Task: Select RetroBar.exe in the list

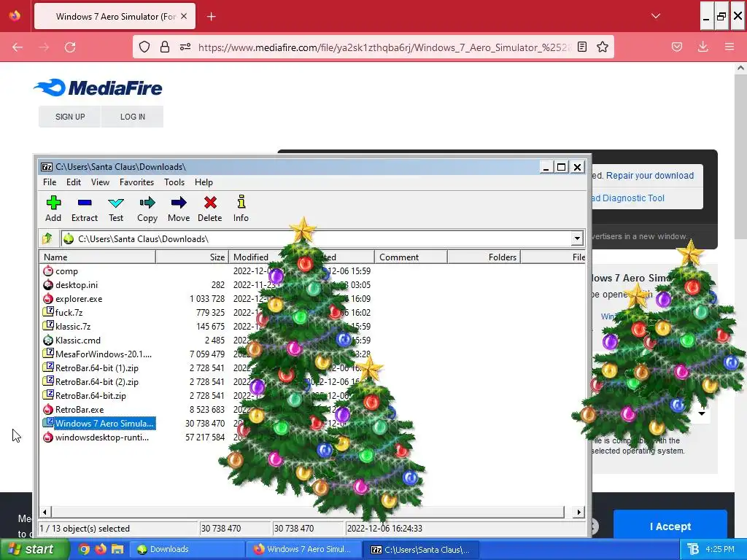Action: click(73, 410)
